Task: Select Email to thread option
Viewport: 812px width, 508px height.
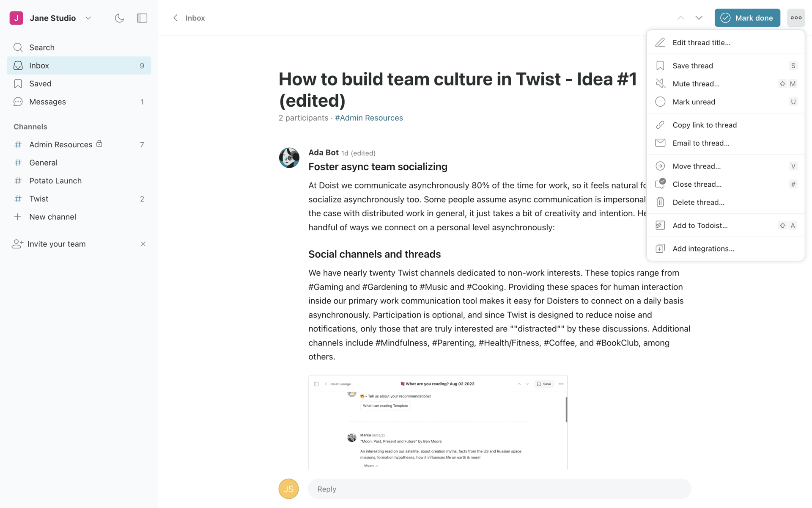Action: pos(726,143)
